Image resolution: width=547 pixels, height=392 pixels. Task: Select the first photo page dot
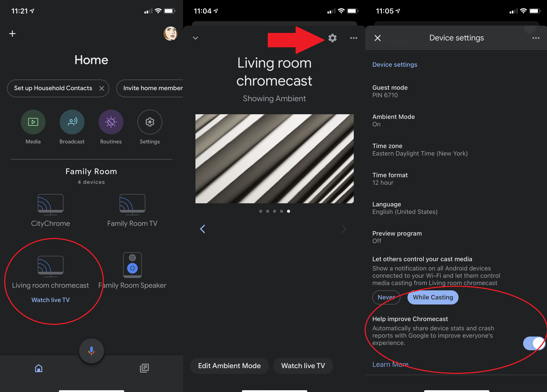tap(260, 211)
